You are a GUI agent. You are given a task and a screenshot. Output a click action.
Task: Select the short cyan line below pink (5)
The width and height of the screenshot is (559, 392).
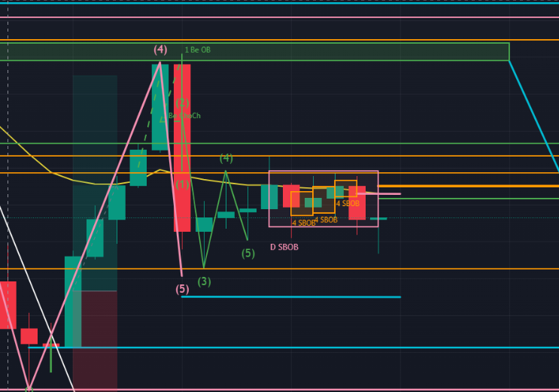click(301, 296)
